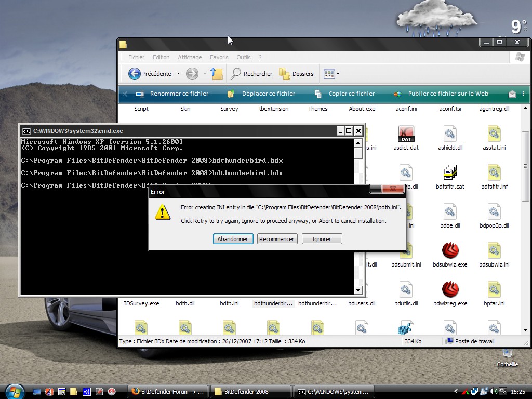Click Copier ce fichier link
532x399 pixels.
352,94
